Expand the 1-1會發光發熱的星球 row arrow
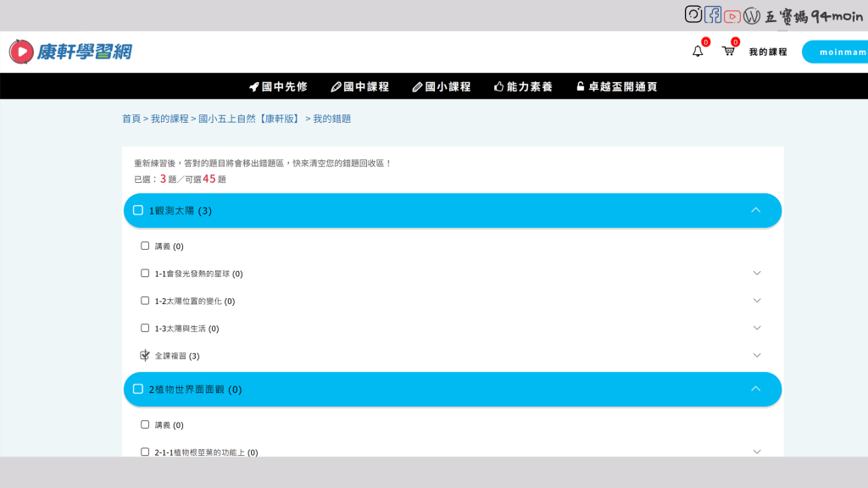 click(x=757, y=273)
